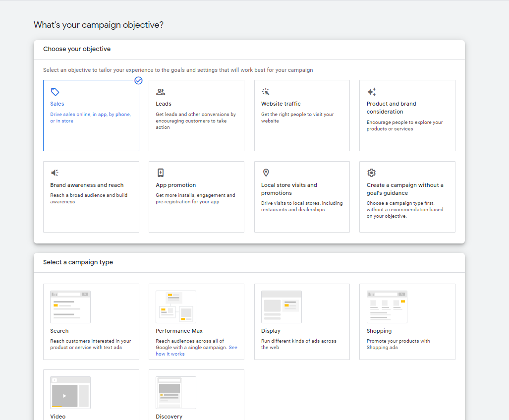This screenshot has width=509, height=420.
Task: Click the Video campaign label
Action: (58, 417)
